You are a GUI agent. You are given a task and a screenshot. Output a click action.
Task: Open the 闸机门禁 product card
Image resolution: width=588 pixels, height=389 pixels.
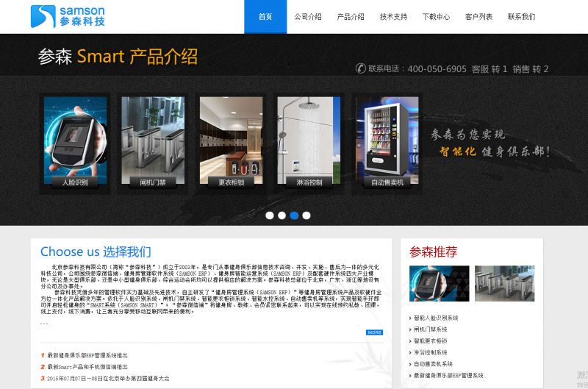point(153,143)
